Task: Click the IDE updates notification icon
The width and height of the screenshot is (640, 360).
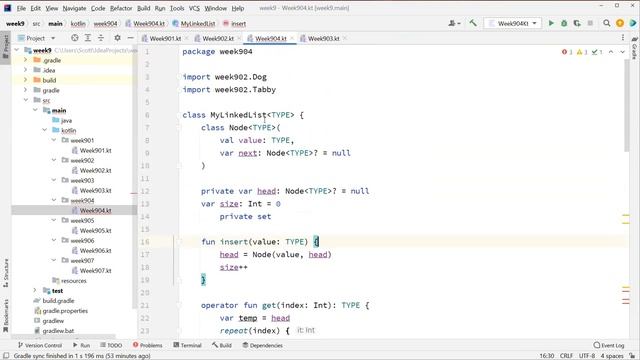Action: (620, 23)
